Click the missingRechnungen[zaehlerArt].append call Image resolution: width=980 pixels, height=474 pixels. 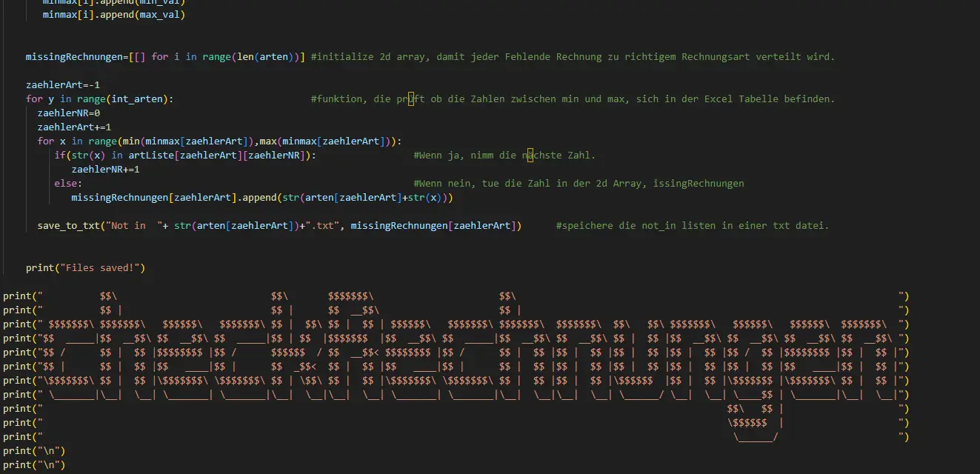click(x=261, y=197)
